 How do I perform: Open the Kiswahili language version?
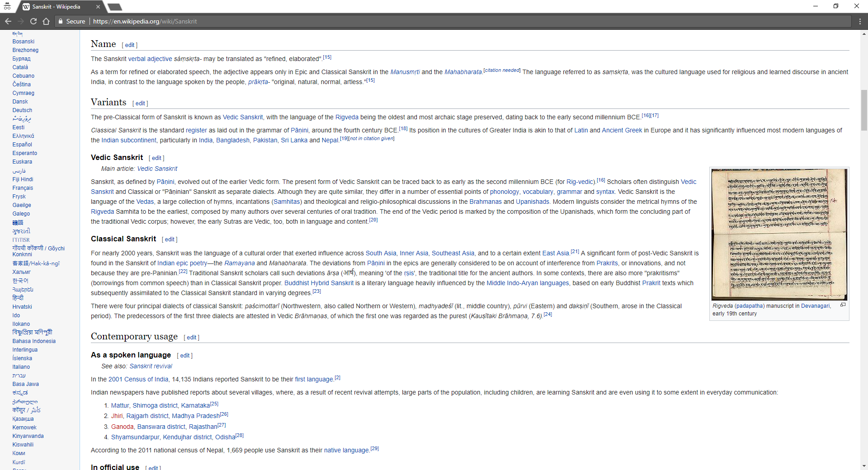point(23,445)
